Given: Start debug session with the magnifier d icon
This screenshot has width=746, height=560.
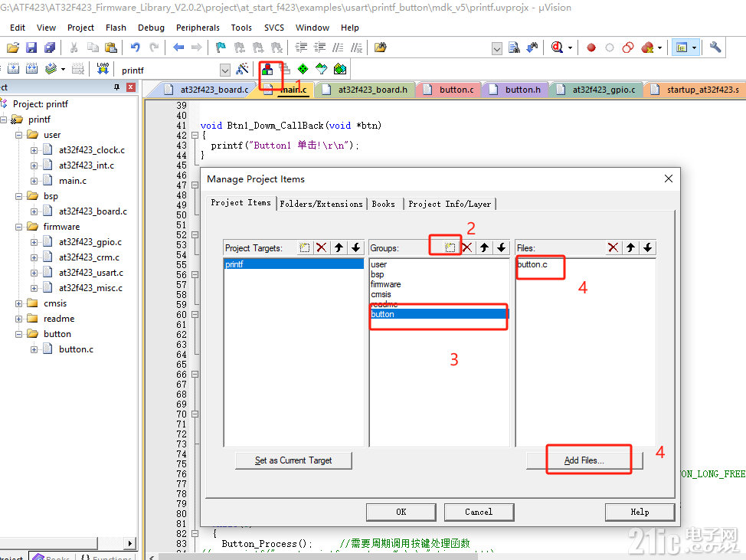Looking at the screenshot, I should (557, 47).
